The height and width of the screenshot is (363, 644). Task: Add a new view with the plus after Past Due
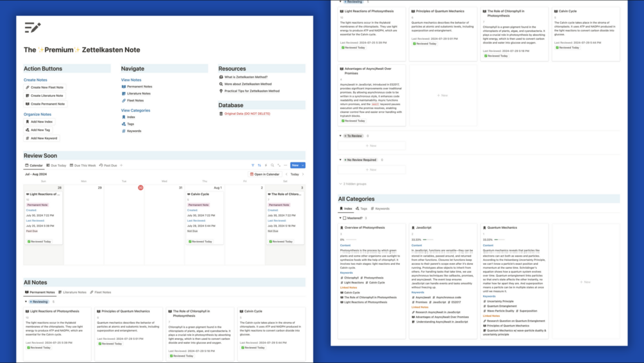point(121,165)
